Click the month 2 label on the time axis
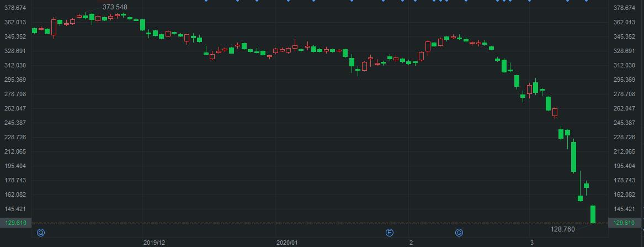 [x=411, y=243]
